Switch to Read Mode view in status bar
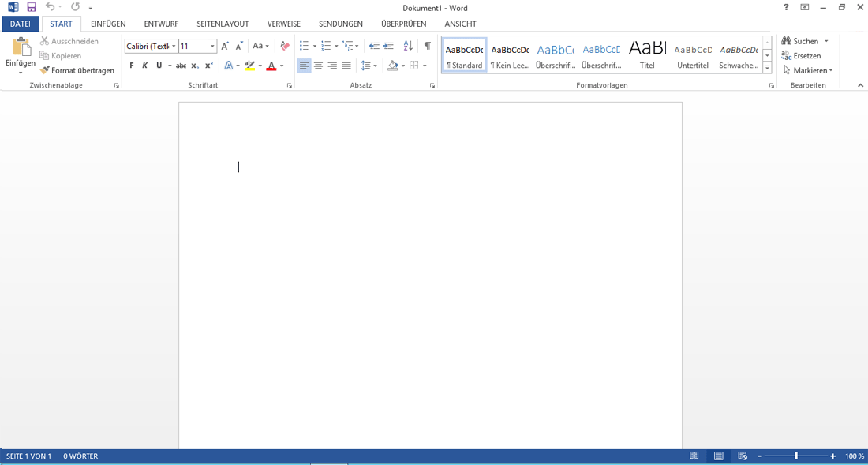 pos(694,456)
